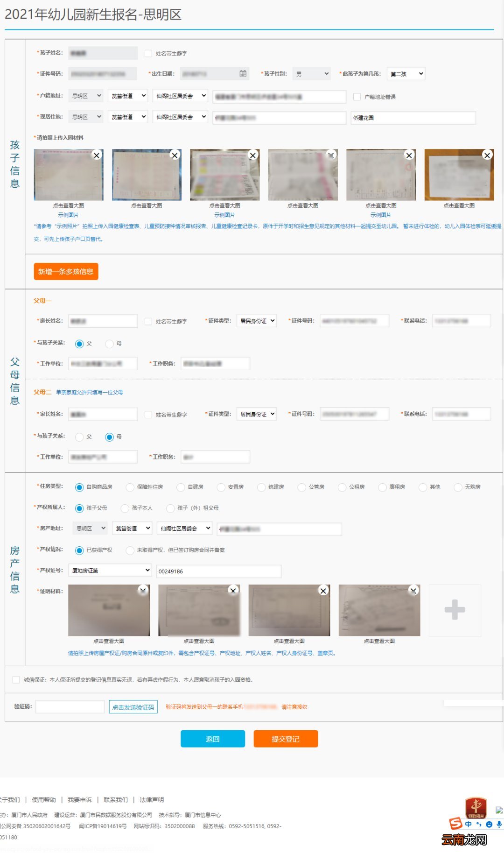Viewport: 504px width, 853px height.
Task: Open the 联系我们 footer link
Action: (116, 800)
